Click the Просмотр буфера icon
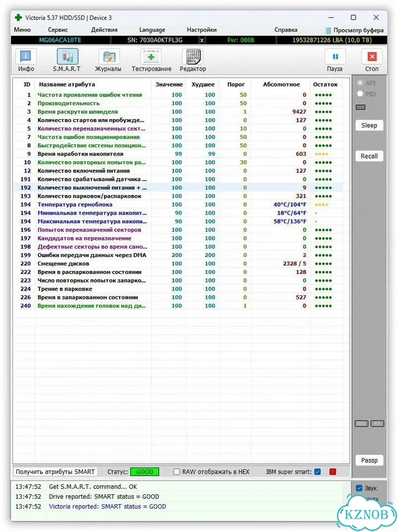Screen dimensions: 398x532 tap(328, 30)
